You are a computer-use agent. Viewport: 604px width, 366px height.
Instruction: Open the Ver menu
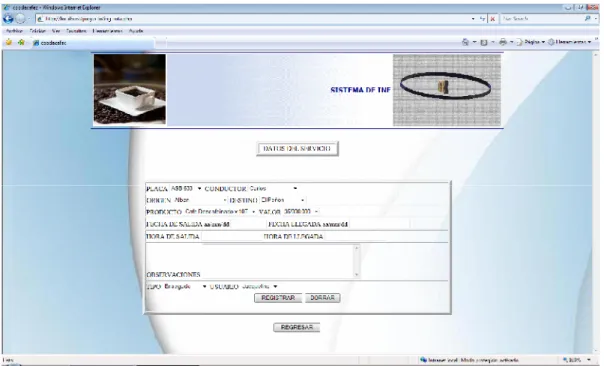pos(56,31)
